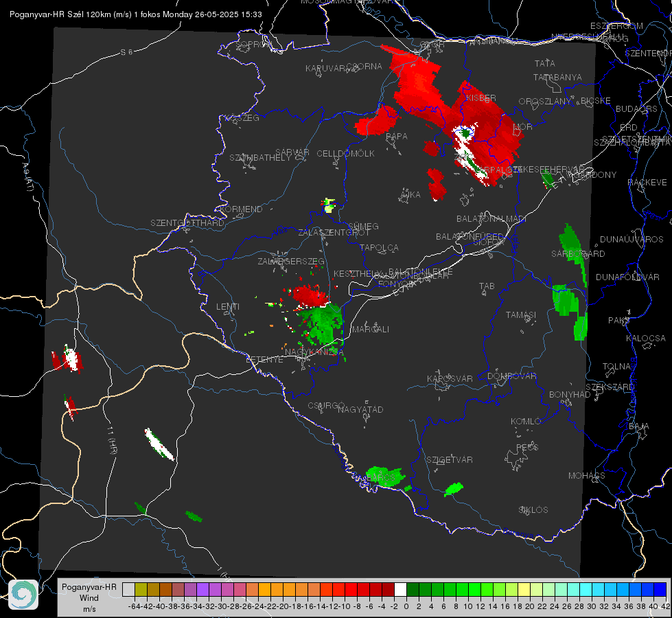Click the SZOMBATHELY city label

pyautogui.click(x=260, y=158)
